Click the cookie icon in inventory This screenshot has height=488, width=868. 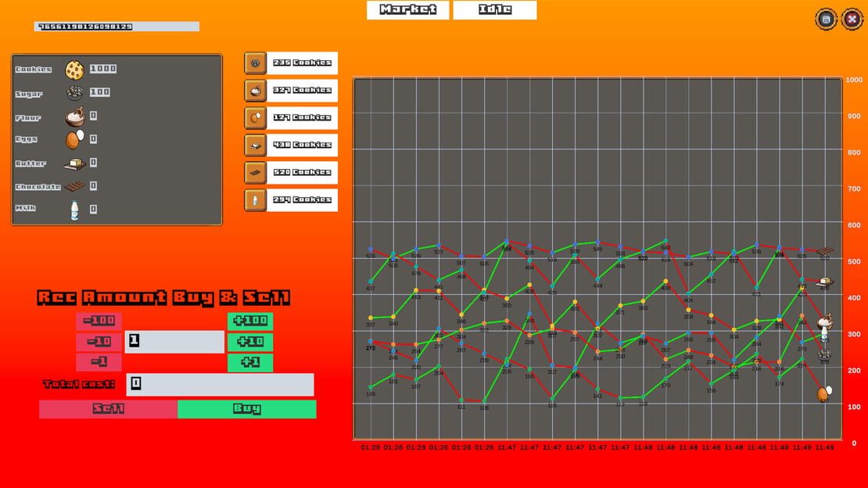tap(74, 70)
